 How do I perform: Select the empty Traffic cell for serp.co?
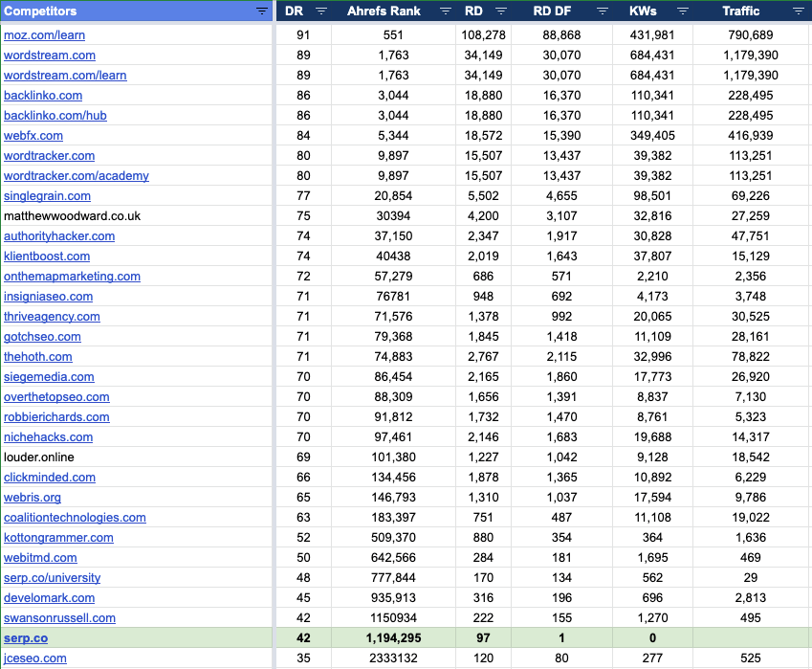751,638
